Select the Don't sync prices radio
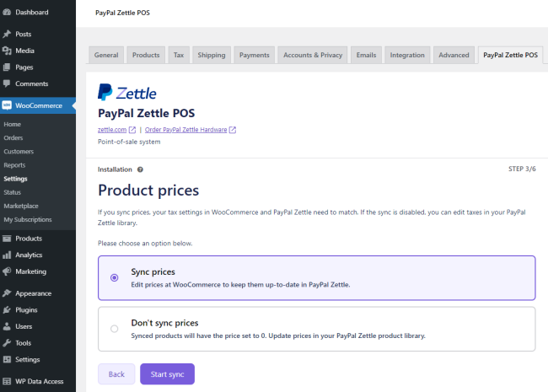This screenshot has height=392, width=548. 115,329
